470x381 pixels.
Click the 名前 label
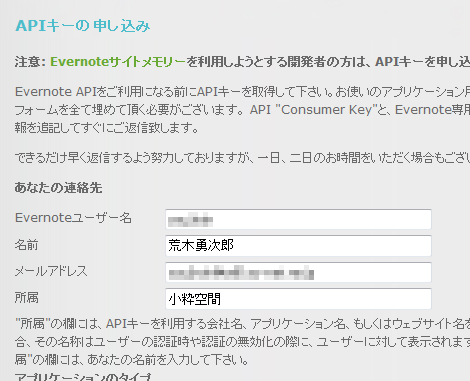tap(26, 245)
